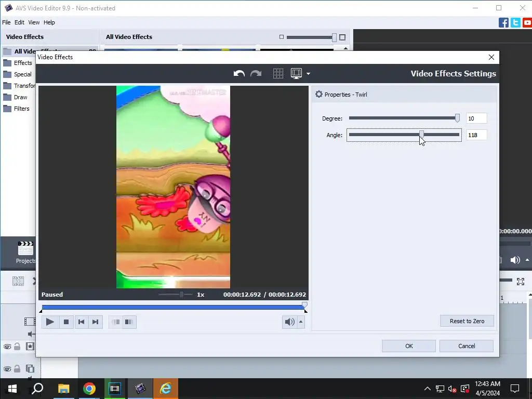Stop the preview playback

tap(66, 322)
